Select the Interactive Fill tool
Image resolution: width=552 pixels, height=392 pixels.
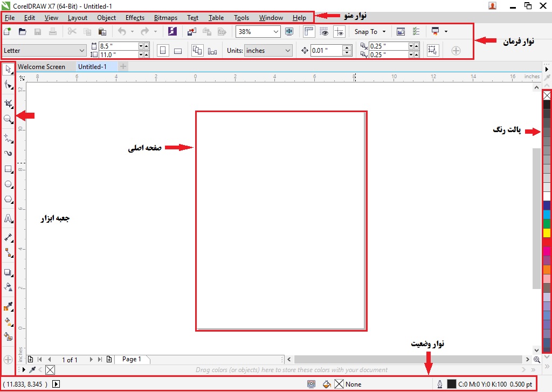coord(8,321)
